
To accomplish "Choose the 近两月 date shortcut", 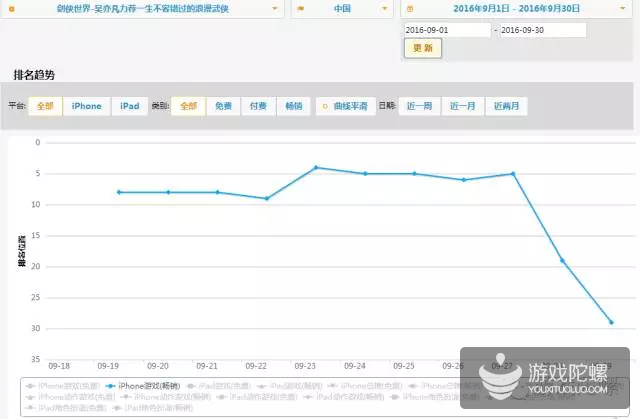I will click(506, 106).
